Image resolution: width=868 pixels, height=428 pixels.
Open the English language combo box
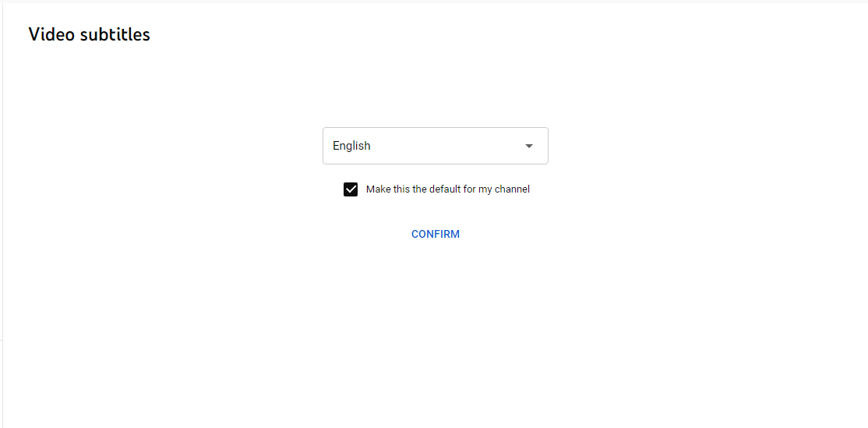pos(435,146)
